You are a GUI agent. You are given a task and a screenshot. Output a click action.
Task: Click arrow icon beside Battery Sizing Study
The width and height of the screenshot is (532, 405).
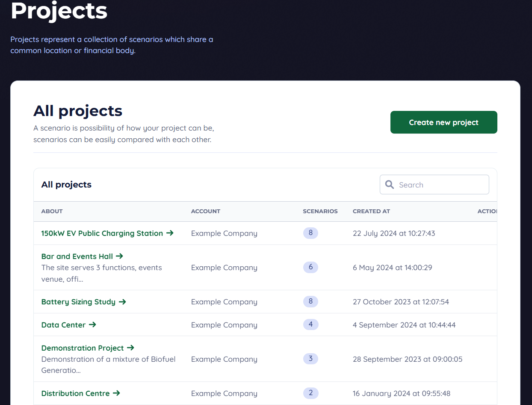click(x=122, y=302)
